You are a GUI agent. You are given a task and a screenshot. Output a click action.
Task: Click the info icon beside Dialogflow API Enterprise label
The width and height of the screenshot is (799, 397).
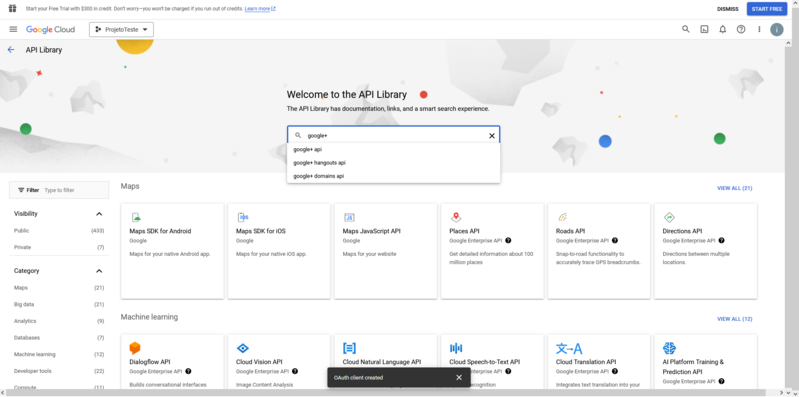(x=188, y=371)
